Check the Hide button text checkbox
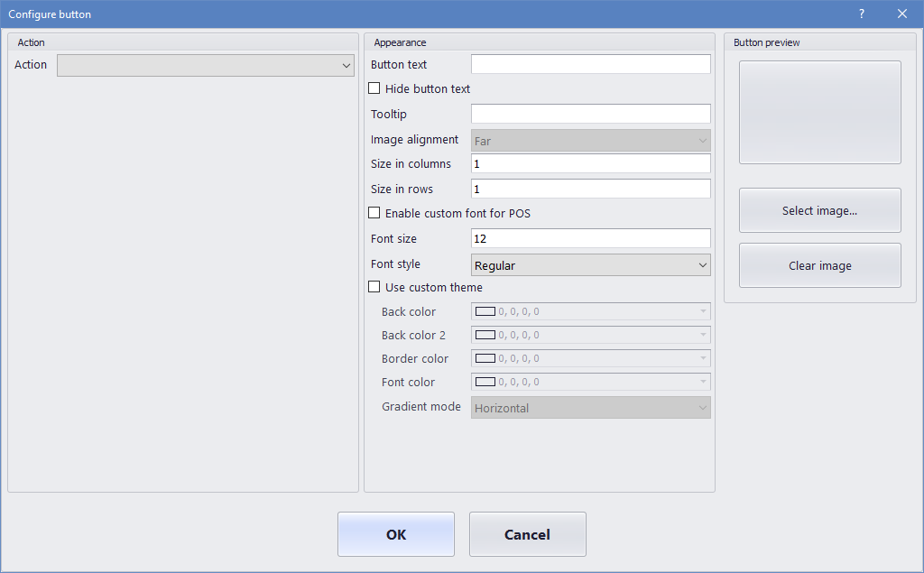Viewport: 924px width, 573px height. 374,88
